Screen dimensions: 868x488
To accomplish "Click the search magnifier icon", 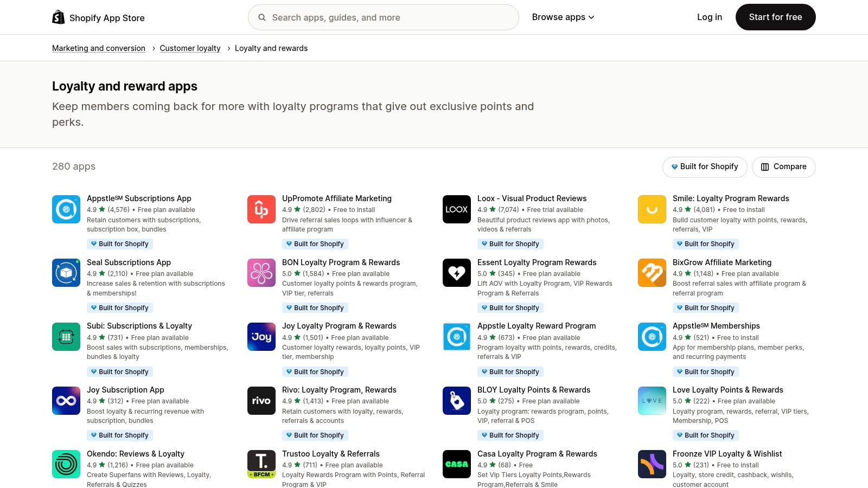I will (x=262, y=17).
